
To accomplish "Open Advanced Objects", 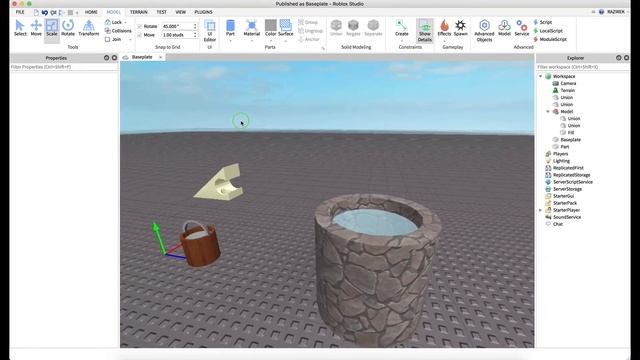I will click(484, 31).
